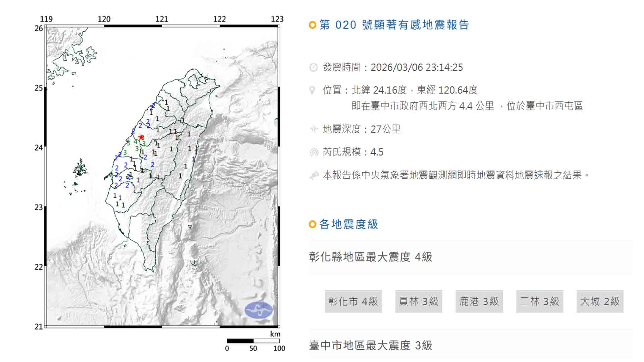Viewport: 644px width, 362px height.
Task: Click the Central Weather Administration logo on map
Action: 258,310
